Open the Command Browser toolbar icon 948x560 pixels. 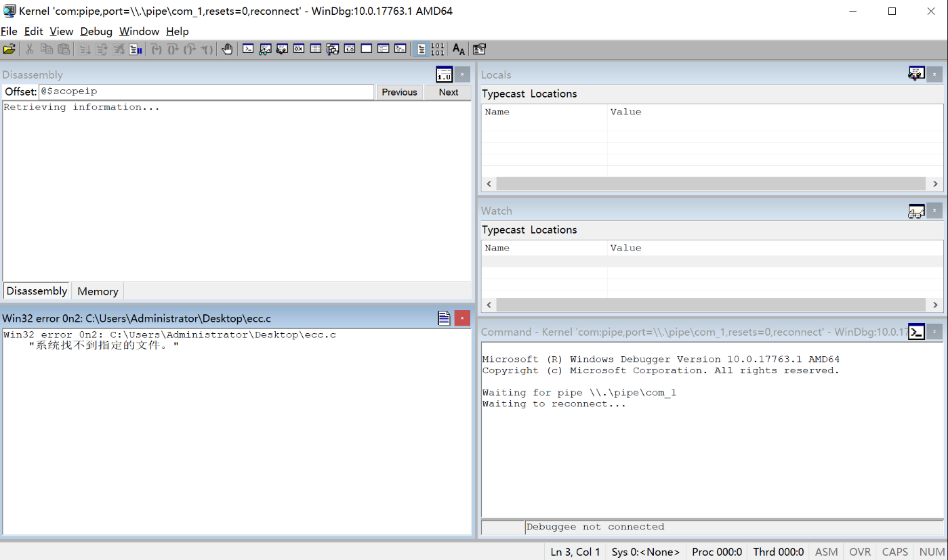click(x=400, y=49)
